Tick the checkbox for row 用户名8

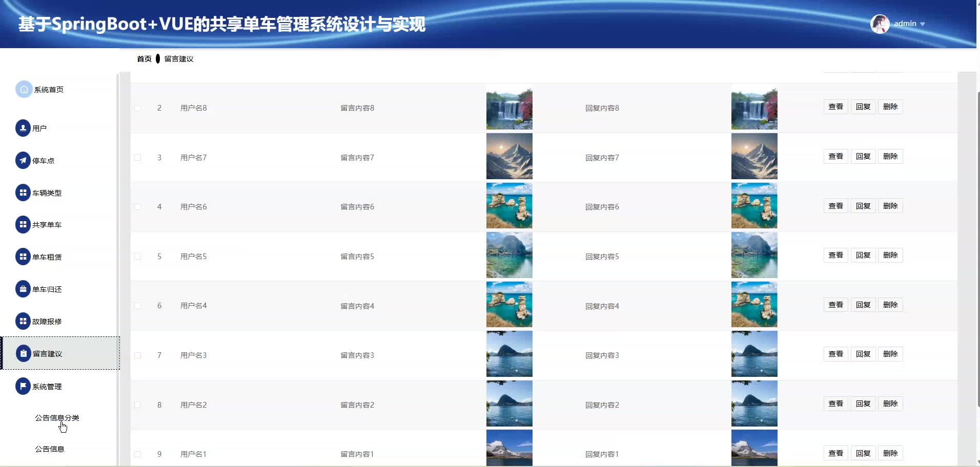[138, 108]
